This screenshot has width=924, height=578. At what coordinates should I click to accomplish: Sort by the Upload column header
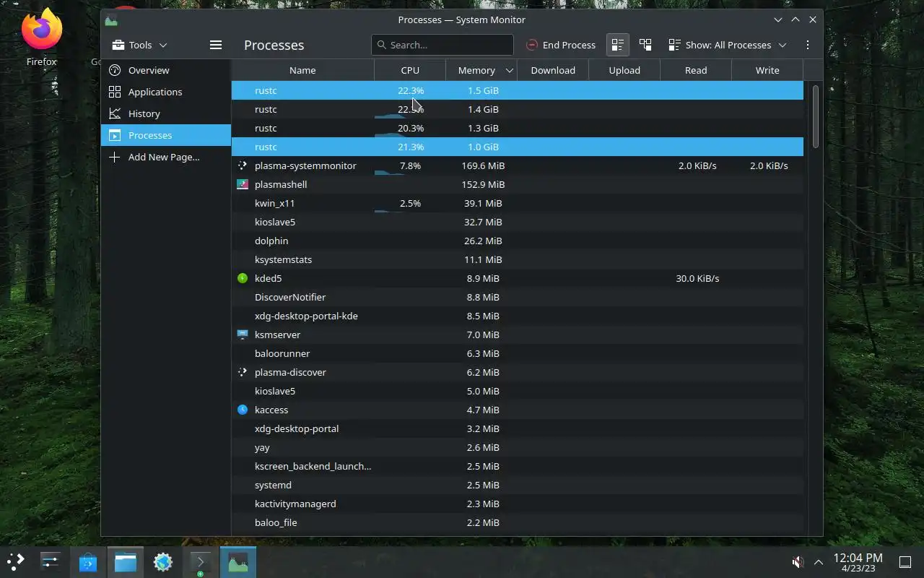(624, 70)
